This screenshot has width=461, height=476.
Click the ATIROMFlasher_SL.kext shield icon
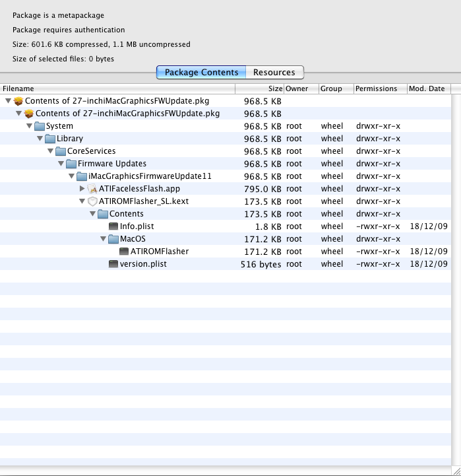point(92,201)
